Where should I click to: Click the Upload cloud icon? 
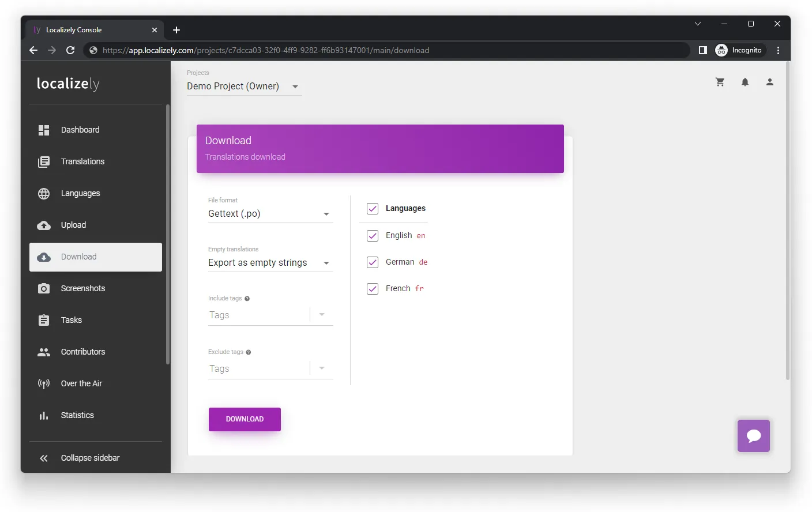44,225
